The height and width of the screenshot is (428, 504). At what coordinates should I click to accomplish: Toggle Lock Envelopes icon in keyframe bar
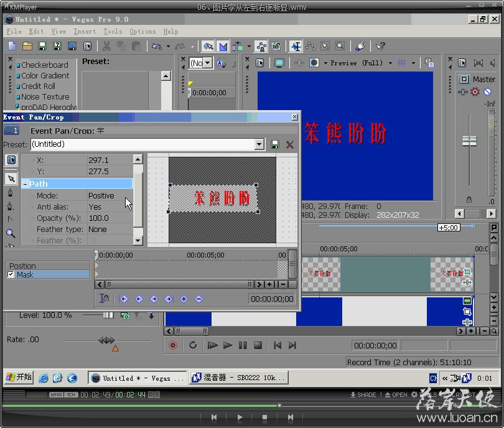coord(104,299)
